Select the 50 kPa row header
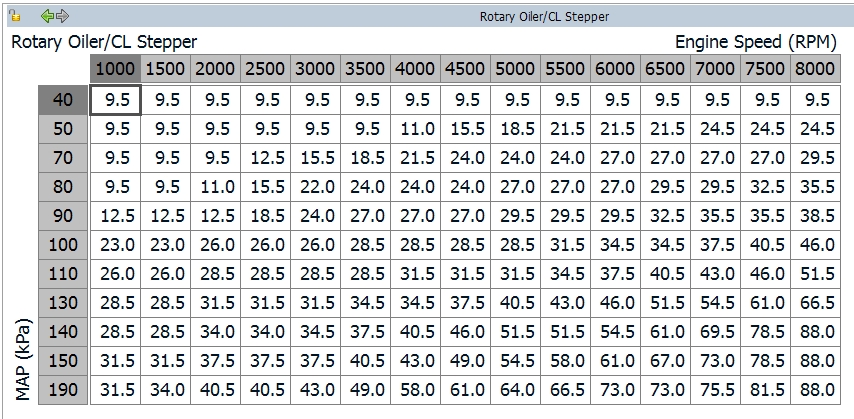Image resolution: width=854 pixels, height=419 pixels. pyautogui.click(x=63, y=129)
